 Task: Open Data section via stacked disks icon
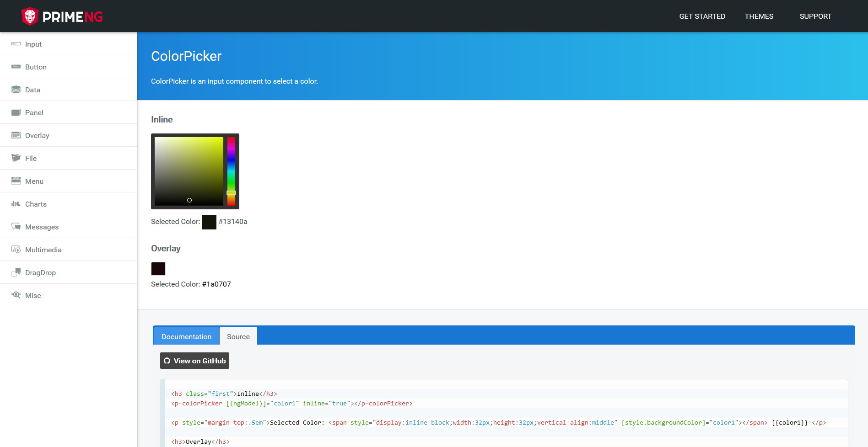click(16, 90)
